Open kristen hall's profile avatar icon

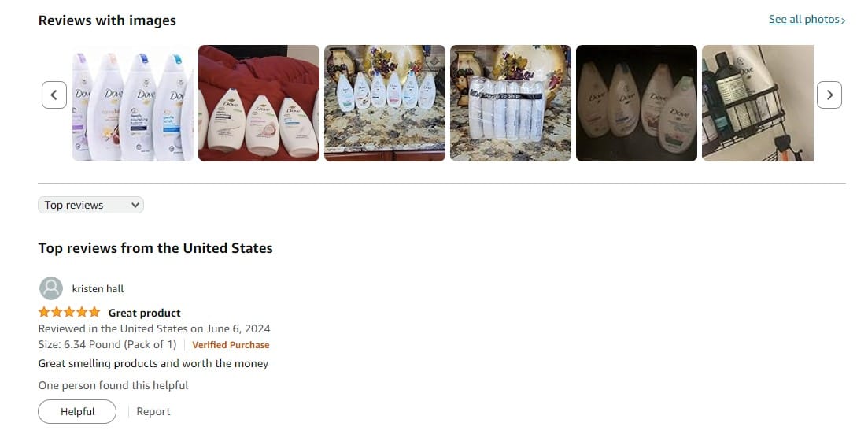point(51,288)
